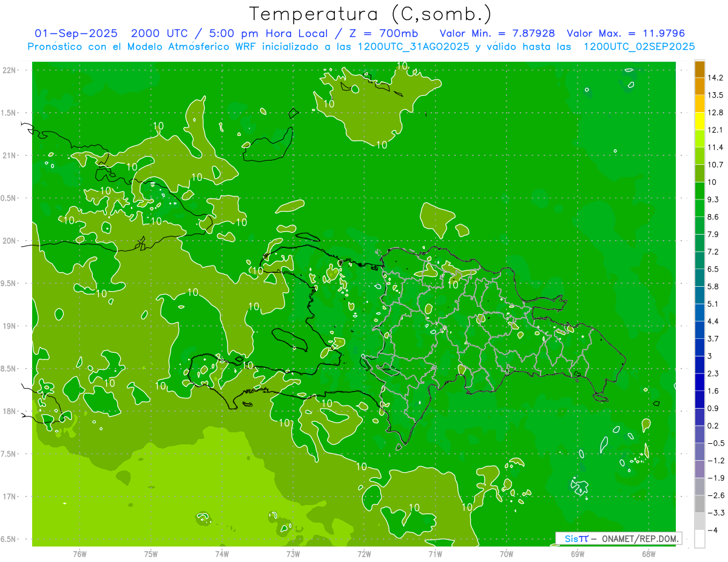This screenshot has height=562, width=728.
Task: Click the '1200UTC_02SEP2025' valid-until timestamp
Action: tap(639, 47)
